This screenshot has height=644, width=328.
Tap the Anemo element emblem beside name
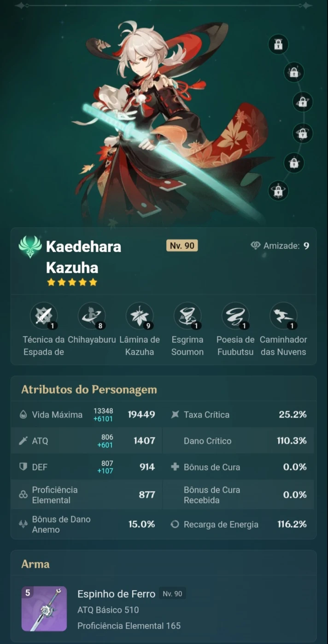pos(30,247)
